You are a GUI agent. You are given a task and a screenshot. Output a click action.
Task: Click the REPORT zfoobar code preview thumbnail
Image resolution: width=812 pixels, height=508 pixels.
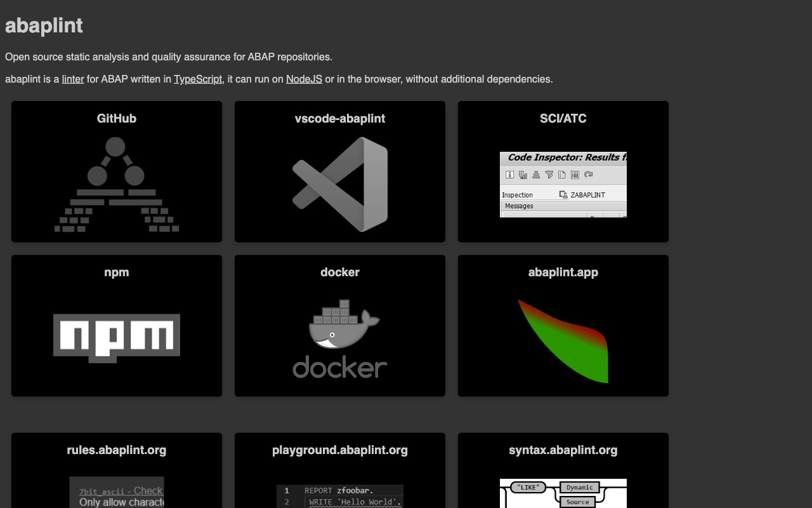point(340,497)
